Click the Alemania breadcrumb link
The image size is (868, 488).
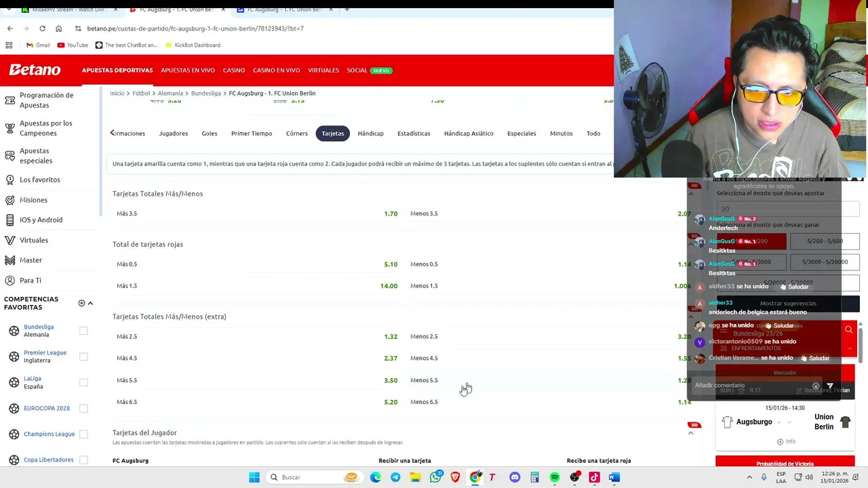(x=170, y=94)
